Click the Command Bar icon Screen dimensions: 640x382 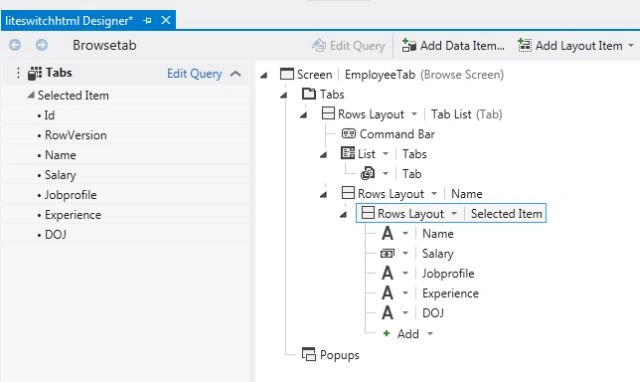[x=349, y=133]
